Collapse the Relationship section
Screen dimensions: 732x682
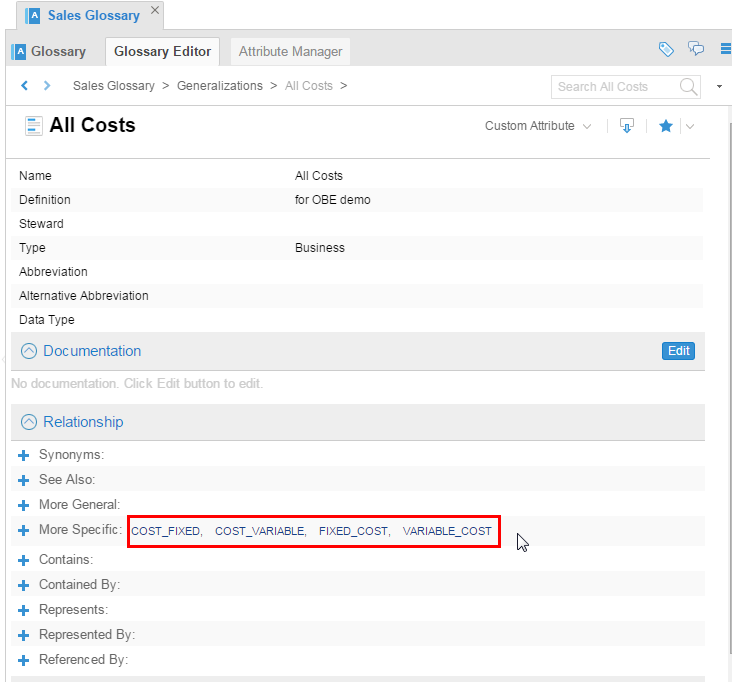pos(29,422)
